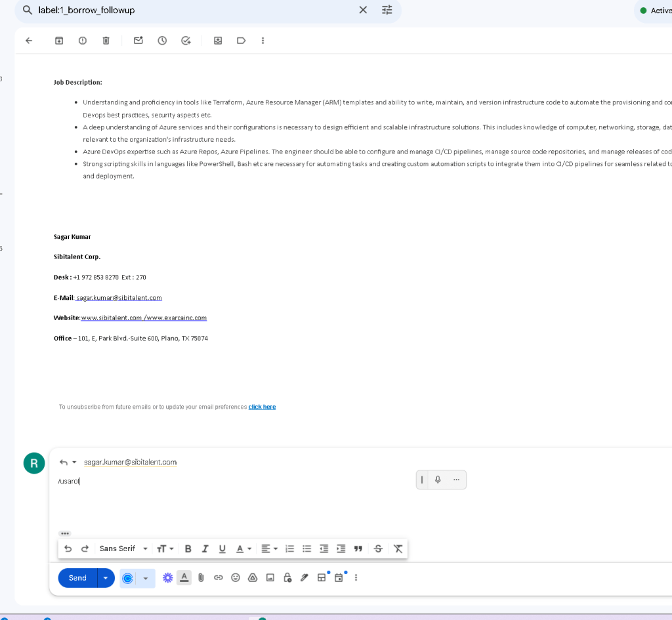
Task: Toggle confidential mode lock icon
Action: pos(287,578)
